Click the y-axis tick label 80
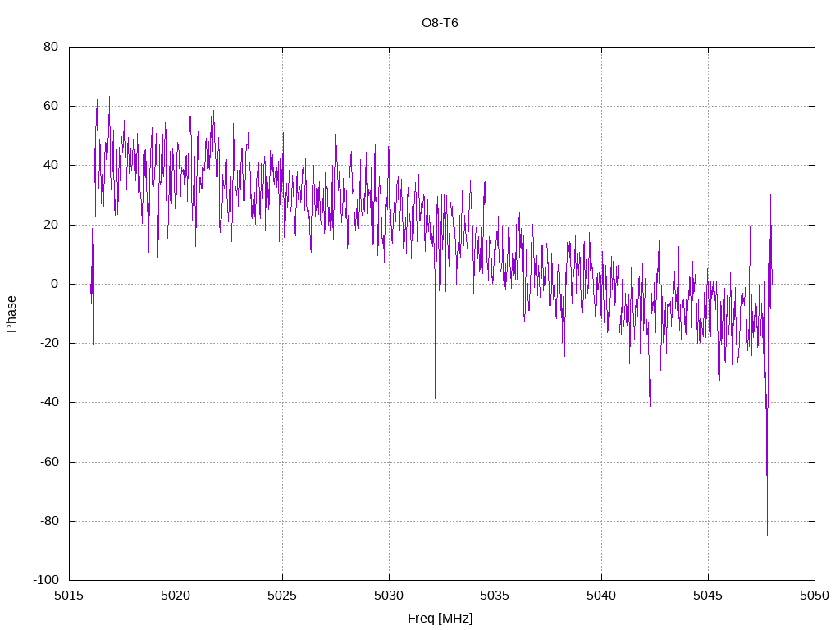The height and width of the screenshot is (630, 840). tap(51, 47)
